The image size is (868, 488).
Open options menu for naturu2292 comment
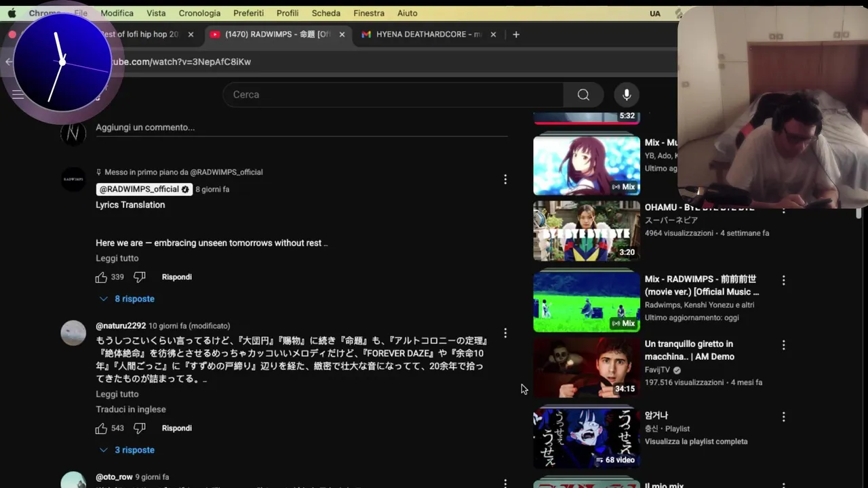(x=505, y=333)
